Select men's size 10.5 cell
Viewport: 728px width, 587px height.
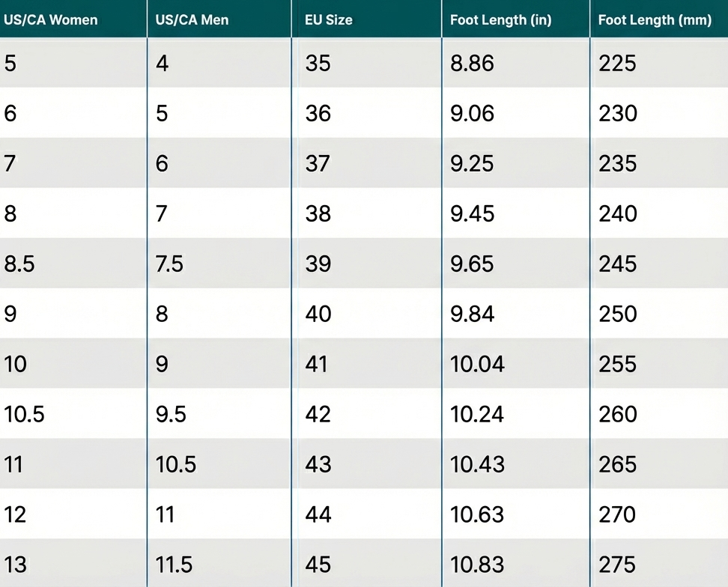pyautogui.click(x=175, y=465)
